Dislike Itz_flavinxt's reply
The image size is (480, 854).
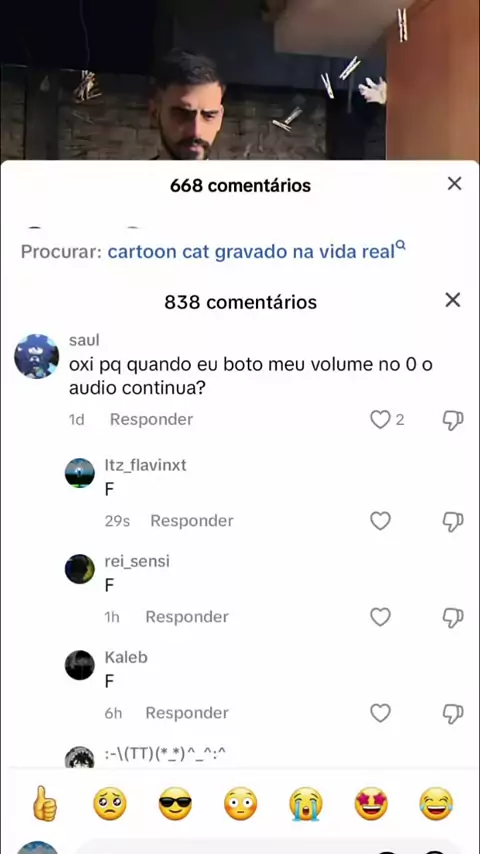[x=453, y=521]
